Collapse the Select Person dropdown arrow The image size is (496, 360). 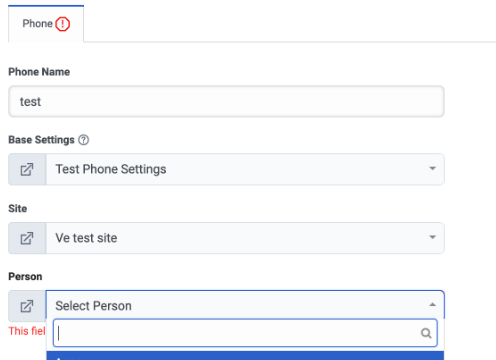(x=432, y=304)
